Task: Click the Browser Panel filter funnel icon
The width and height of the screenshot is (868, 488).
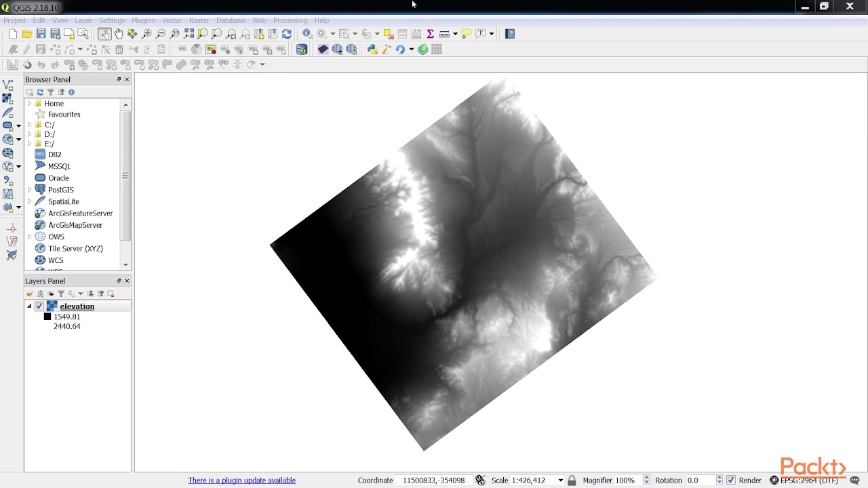Action: pyautogui.click(x=51, y=92)
